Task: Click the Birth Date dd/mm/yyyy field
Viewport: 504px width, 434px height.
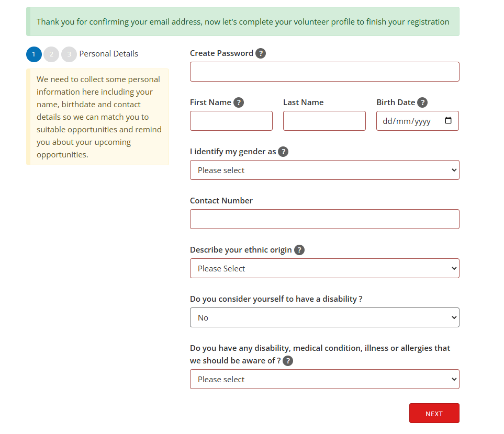Action: pos(408,121)
